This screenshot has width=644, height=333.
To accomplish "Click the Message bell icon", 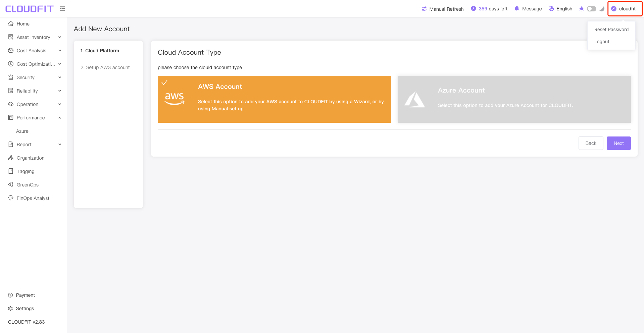I will pyautogui.click(x=517, y=9).
